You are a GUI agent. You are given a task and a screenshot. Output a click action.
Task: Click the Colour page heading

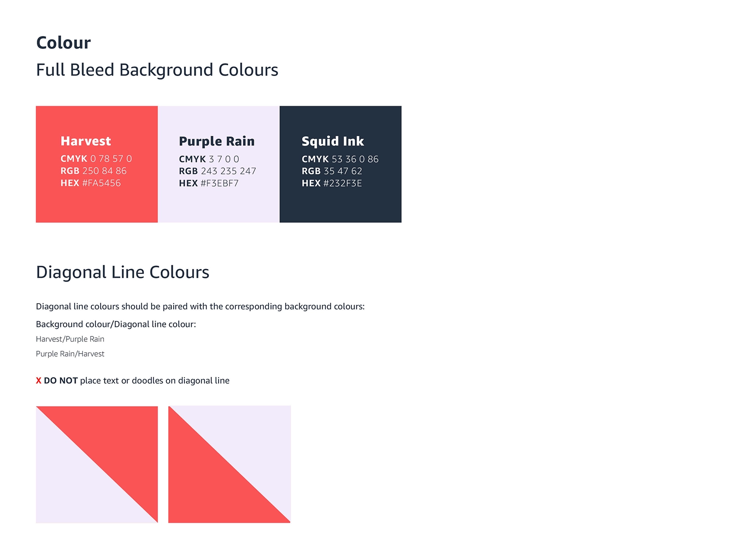tap(63, 43)
